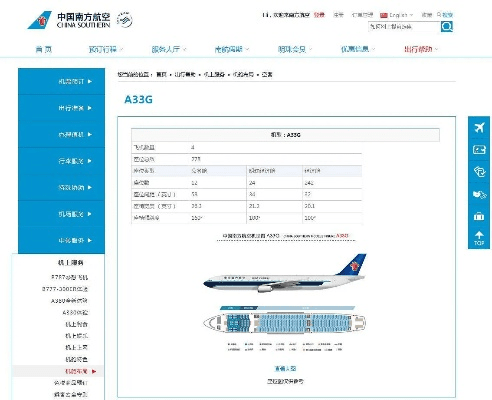Viewport: 492px width, 400px height.
Task: Click 首页 in the breadcrumb trail
Action: [x=161, y=74]
